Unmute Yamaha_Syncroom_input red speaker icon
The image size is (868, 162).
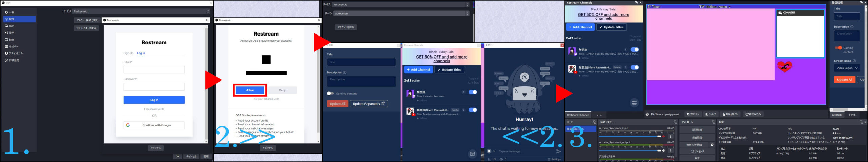point(664,136)
